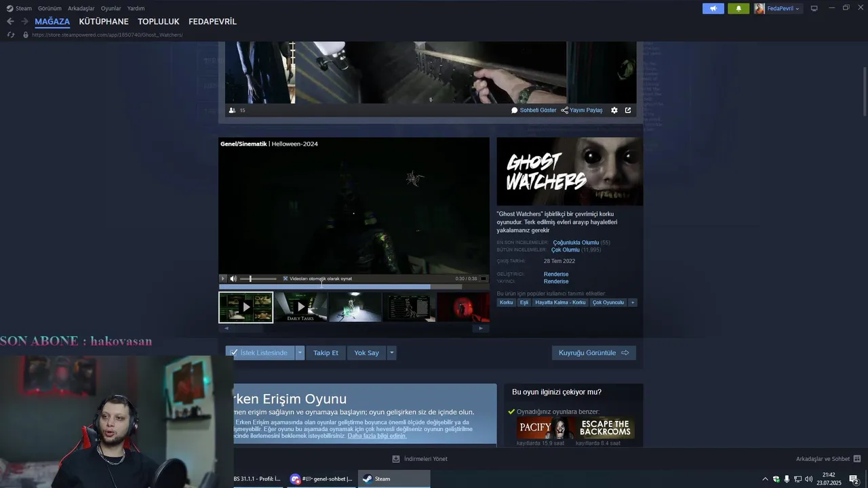Select the 'Hayatta Kalma - Korku' tag
Viewport: 868px width, 488px height.
(560, 302)
